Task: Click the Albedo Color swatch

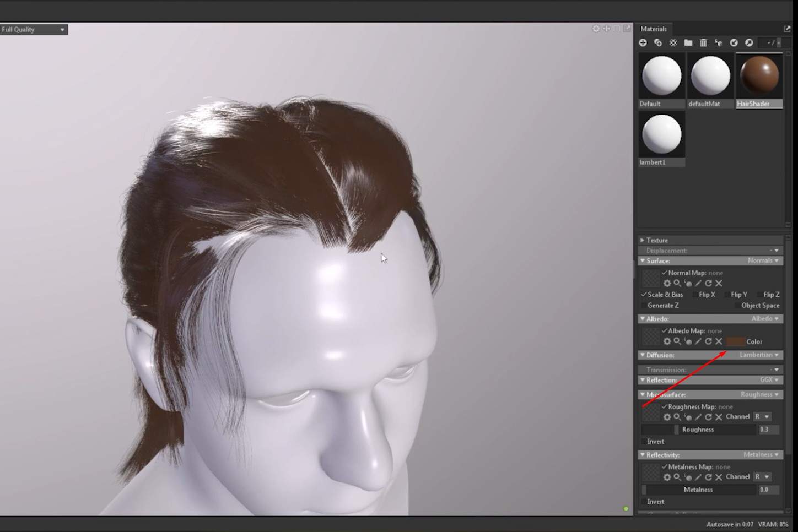Action: coord(735,341)
